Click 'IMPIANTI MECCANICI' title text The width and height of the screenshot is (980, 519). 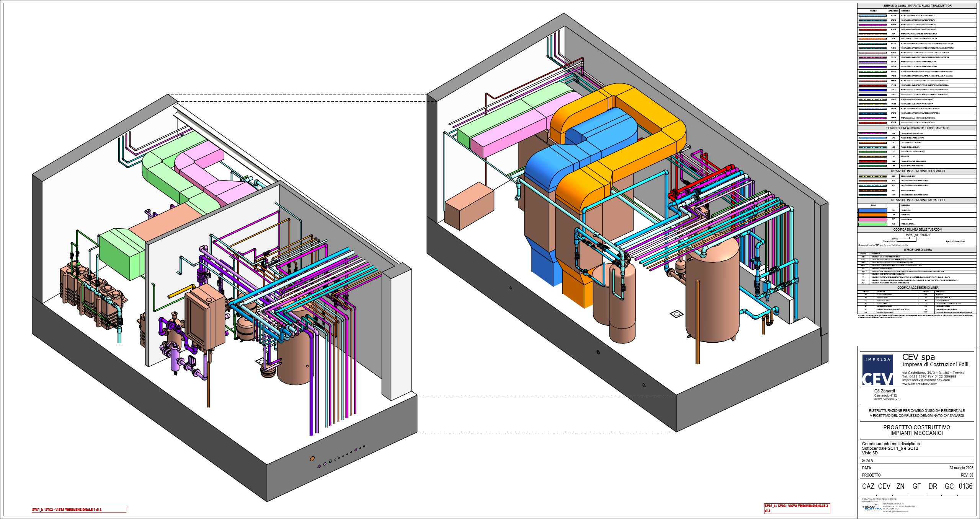[x=916, y=433]
